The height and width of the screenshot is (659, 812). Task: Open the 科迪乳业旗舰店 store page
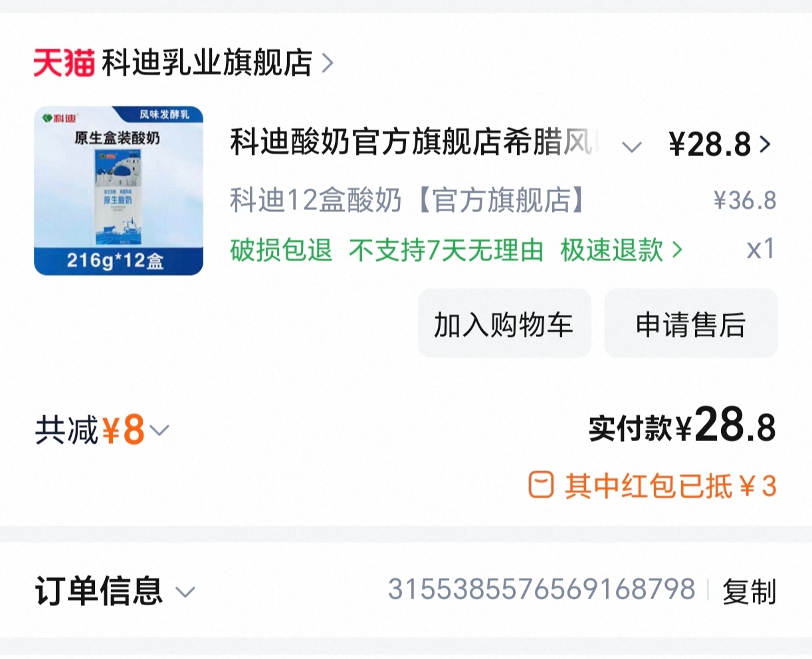(x=207, y=63)
